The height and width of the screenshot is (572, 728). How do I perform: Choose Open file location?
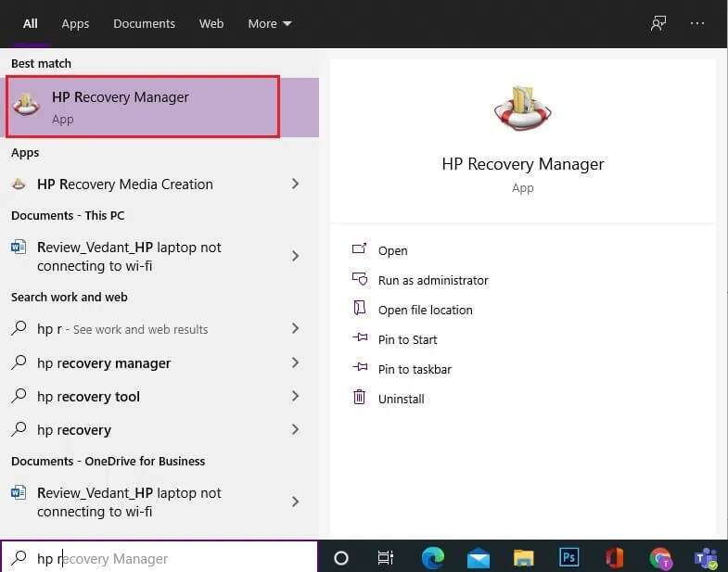426,311
